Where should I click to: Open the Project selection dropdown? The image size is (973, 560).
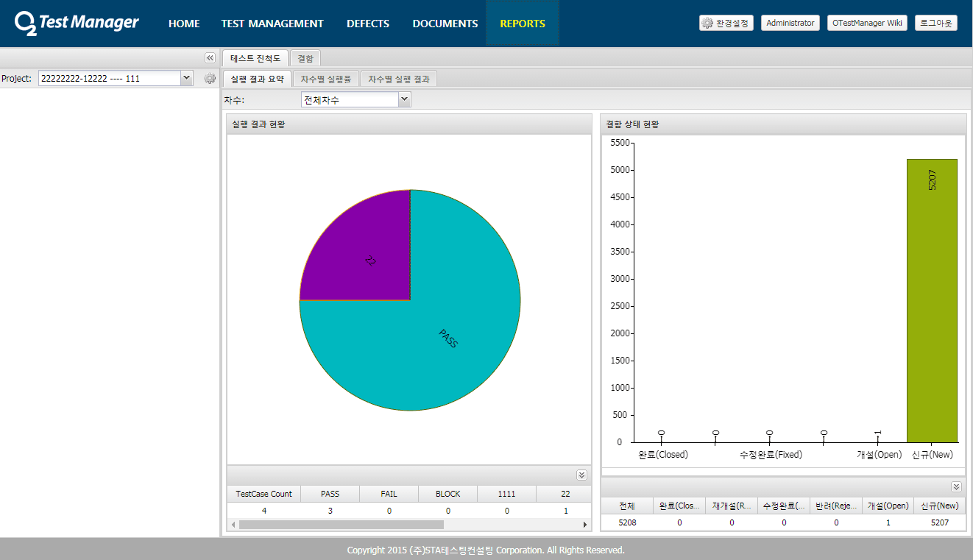click(186, 78)
